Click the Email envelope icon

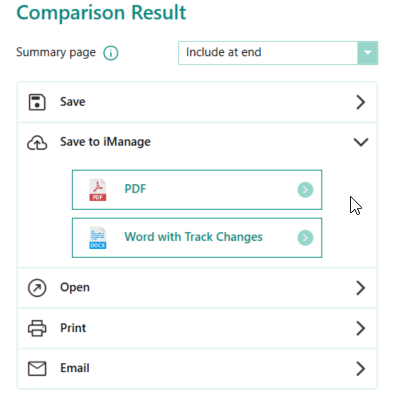(37, 369)
